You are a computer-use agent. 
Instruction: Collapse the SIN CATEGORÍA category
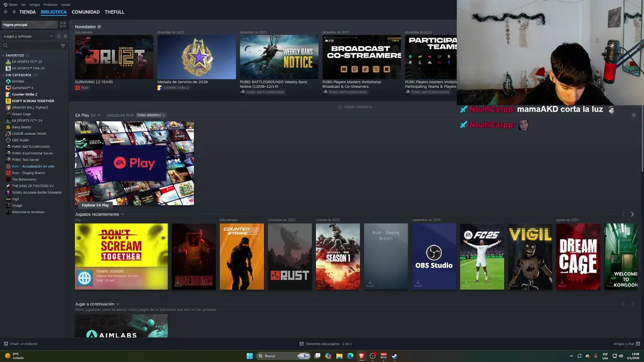click(3, 75)
